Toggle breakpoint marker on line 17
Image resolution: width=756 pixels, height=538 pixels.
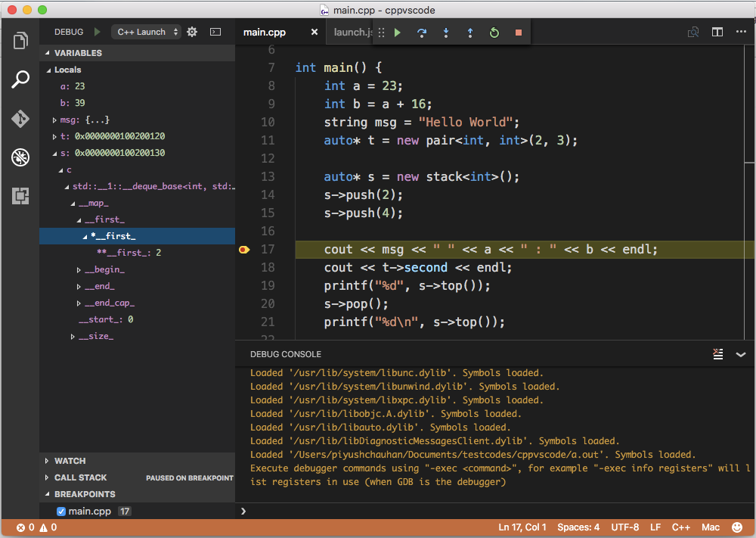click(x=244, y=250)
